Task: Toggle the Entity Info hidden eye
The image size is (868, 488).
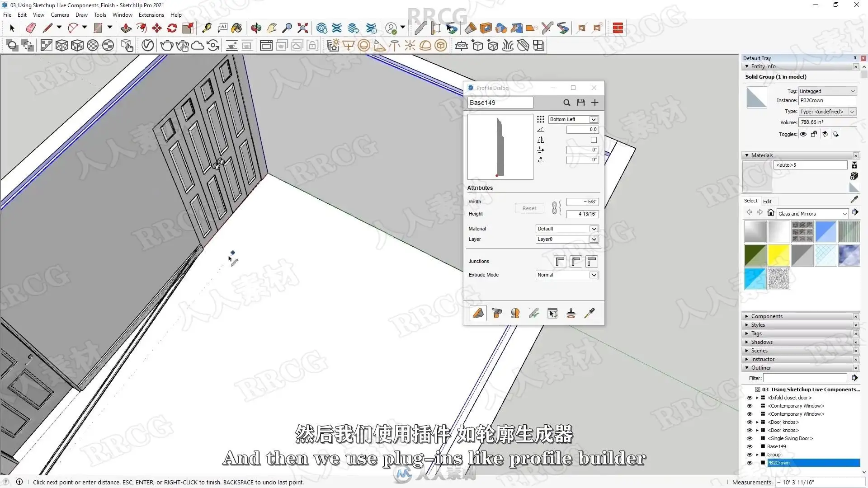Action: click(x=803, y=134)
